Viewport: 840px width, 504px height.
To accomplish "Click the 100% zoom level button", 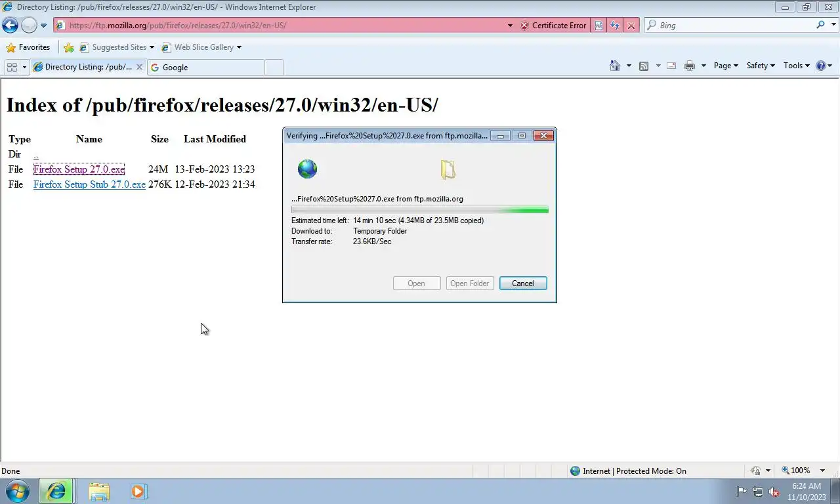I will 796,471.
